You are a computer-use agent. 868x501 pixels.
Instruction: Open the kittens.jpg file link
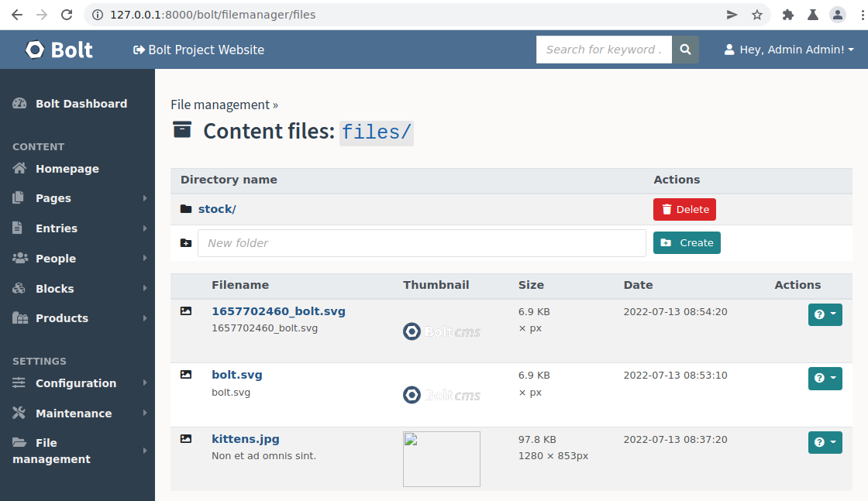point(246,438)
